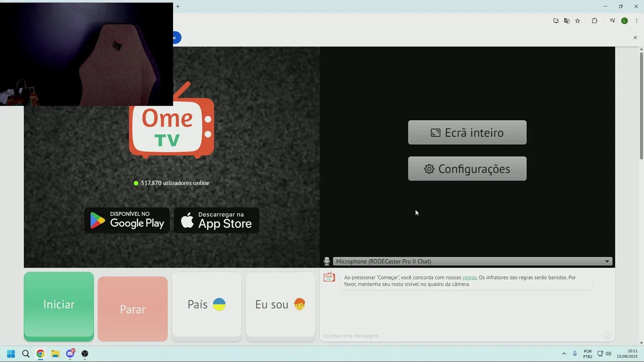Open the Eu sou gender selector
Viewport: 644px width, 362px height.
280,304
